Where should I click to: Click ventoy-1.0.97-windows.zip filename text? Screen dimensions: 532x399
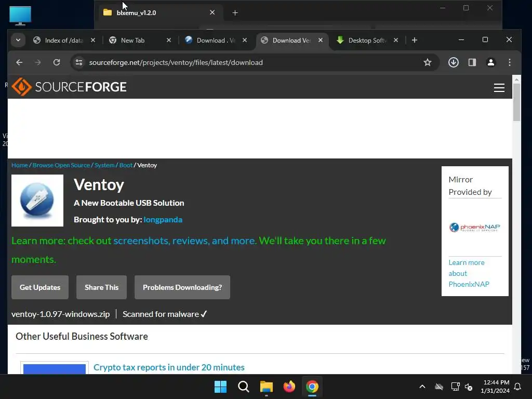60,314
